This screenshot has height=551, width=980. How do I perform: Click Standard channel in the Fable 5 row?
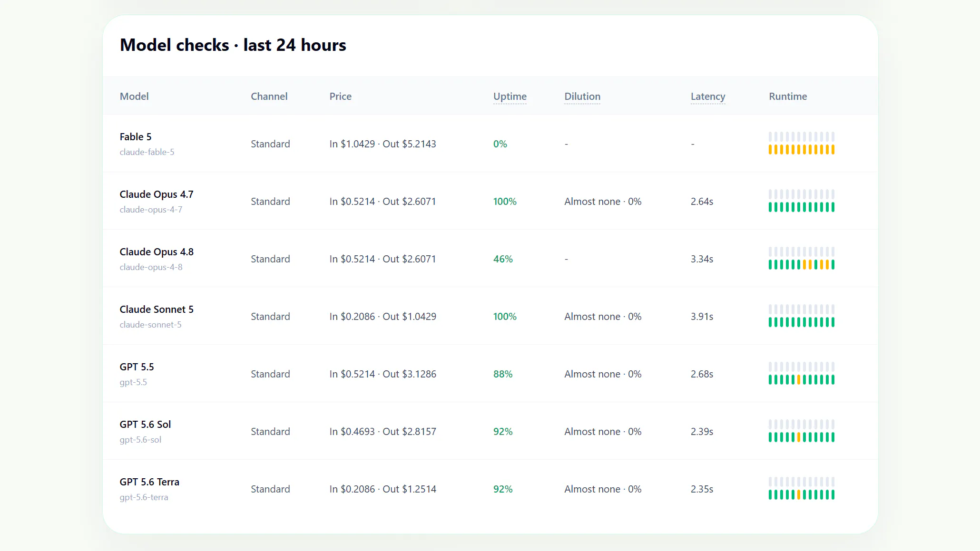(270, 144)
